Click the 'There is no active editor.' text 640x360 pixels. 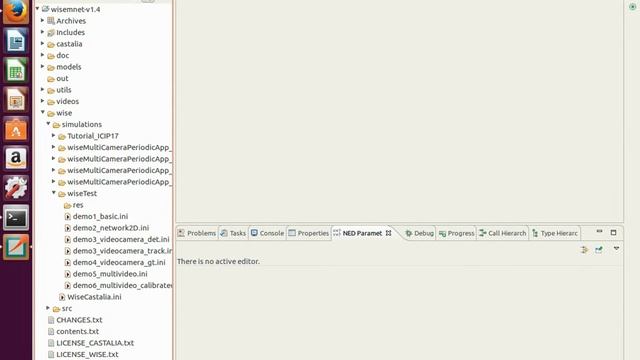tap(218, 261)
